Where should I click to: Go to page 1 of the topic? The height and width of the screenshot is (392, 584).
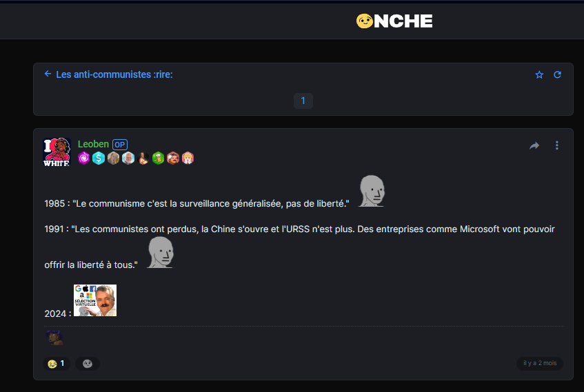coord(303,101)
